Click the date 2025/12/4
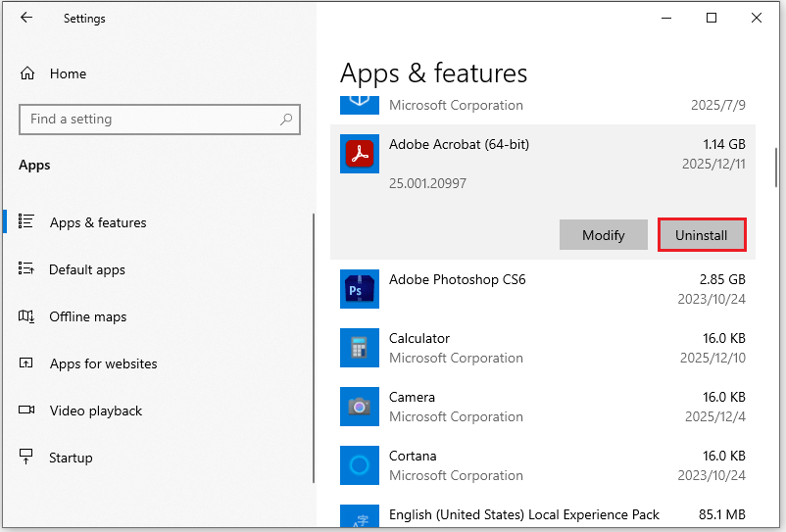Screen dimensions: 786x532 tap(715, 416)
